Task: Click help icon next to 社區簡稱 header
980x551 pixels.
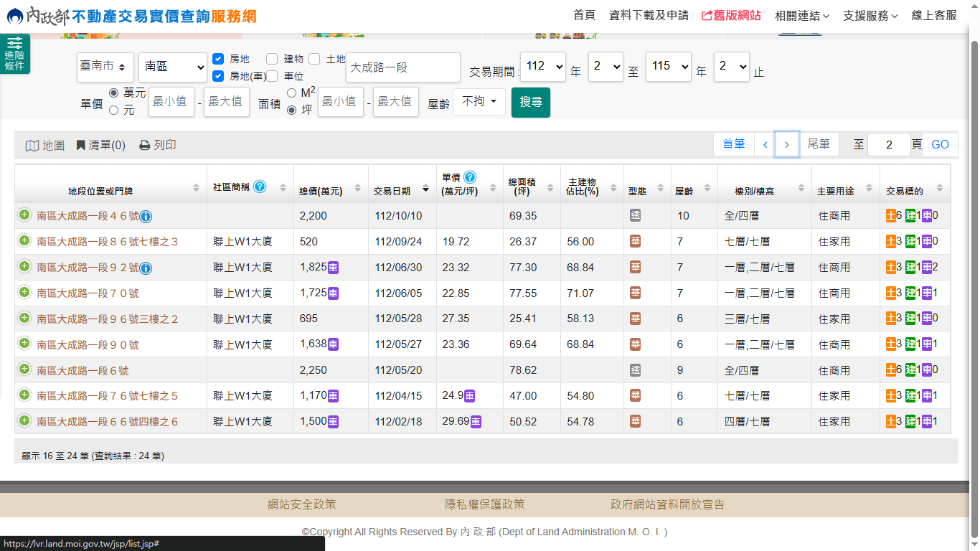Action: [260, 187]
